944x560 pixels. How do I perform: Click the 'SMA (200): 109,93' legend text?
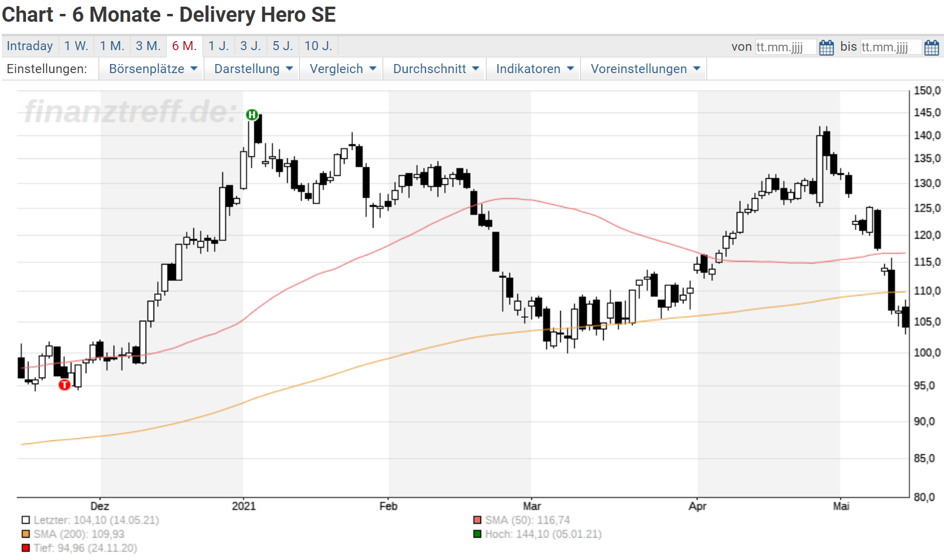[x=79, y=534]
